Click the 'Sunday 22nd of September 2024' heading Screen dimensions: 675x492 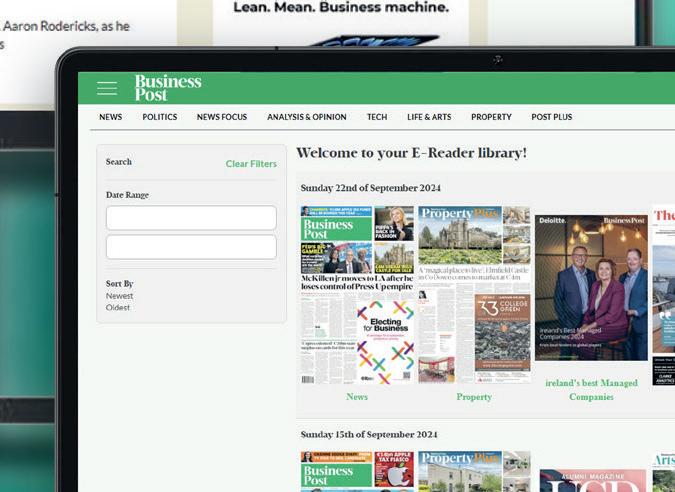pos(371,188)
